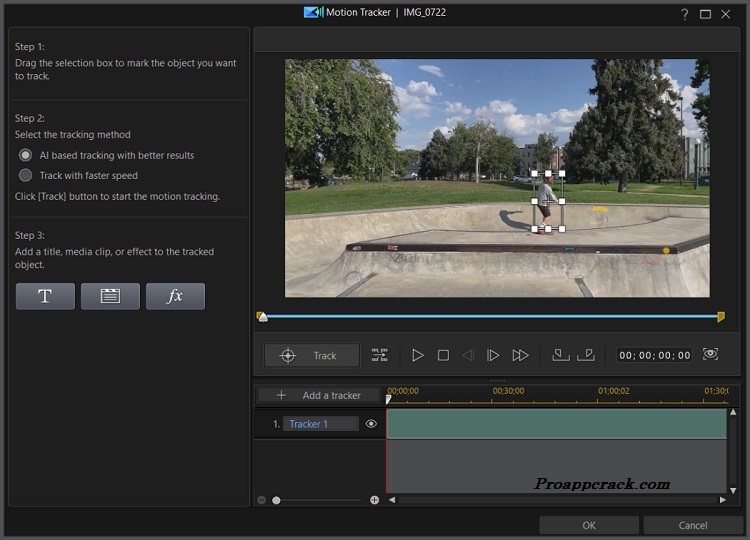Click the Tracker 1 name field

tap(320, 424)
